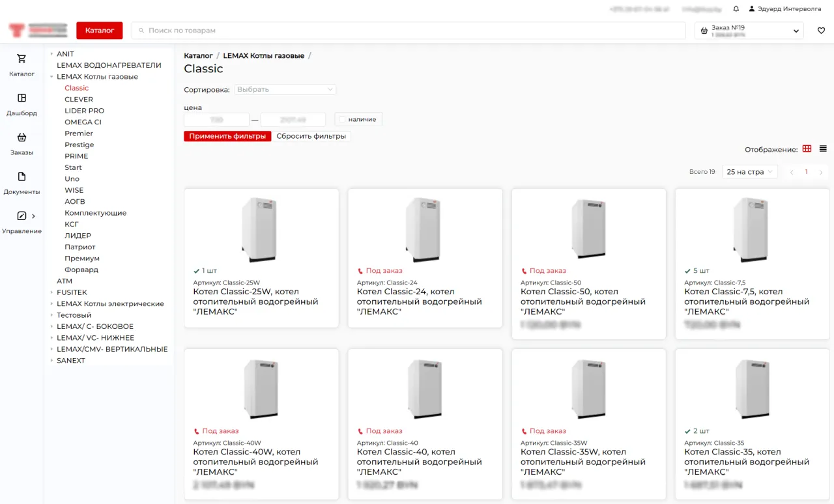Go to Заказы basket icon in sidebar
834x504 pixels.
click(x=22, y=137)
